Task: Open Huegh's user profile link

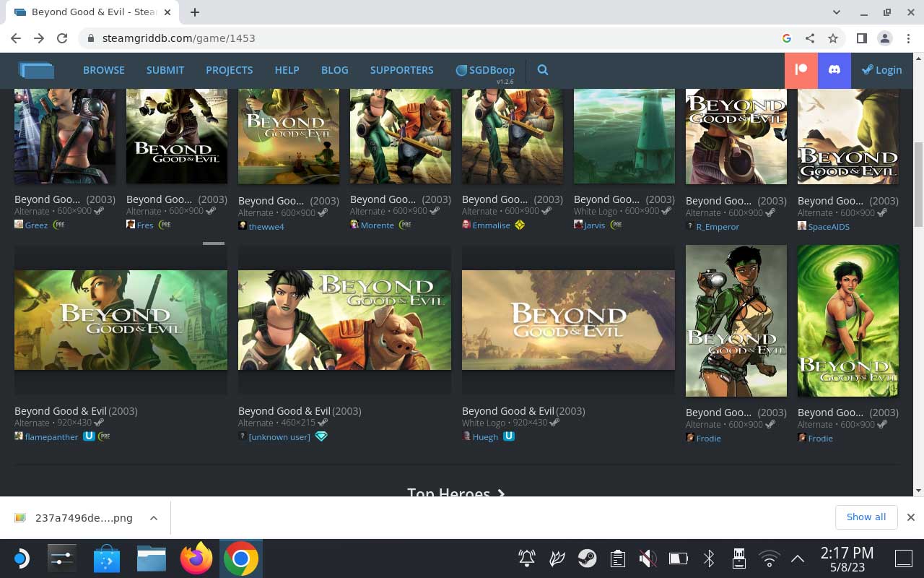Action: (x=485, y=436)
